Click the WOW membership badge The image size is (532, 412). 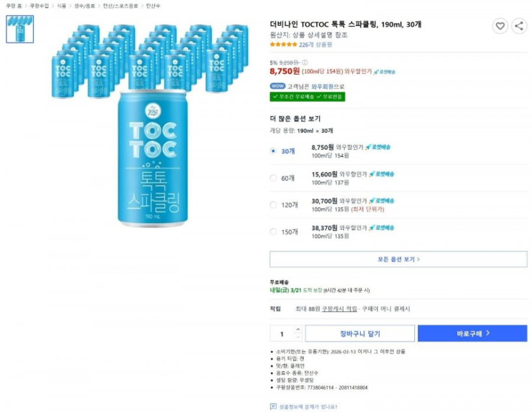(277, 86)
